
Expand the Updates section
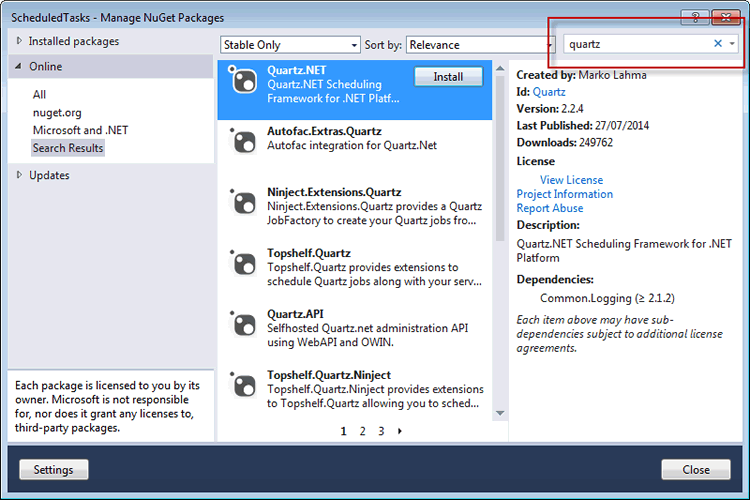click(19, 175)
